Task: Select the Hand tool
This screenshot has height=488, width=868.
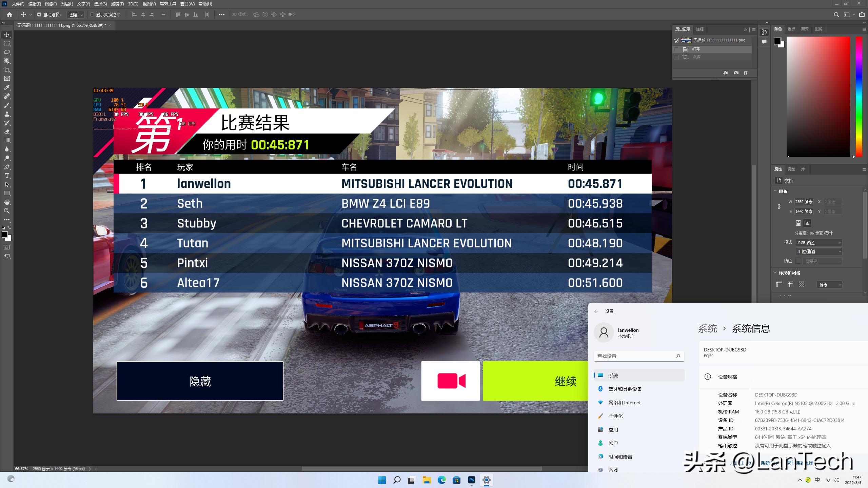Action: pyautogui.click(x=7, y=202)
